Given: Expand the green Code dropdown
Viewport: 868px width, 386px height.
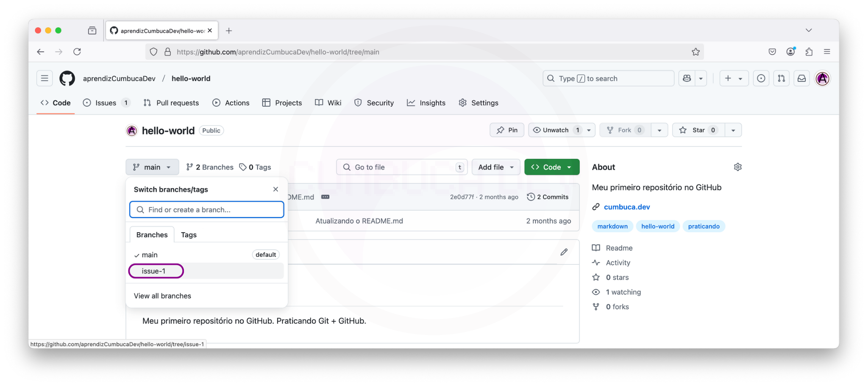Looking at the screenshot, I should [x=551, y=167].
